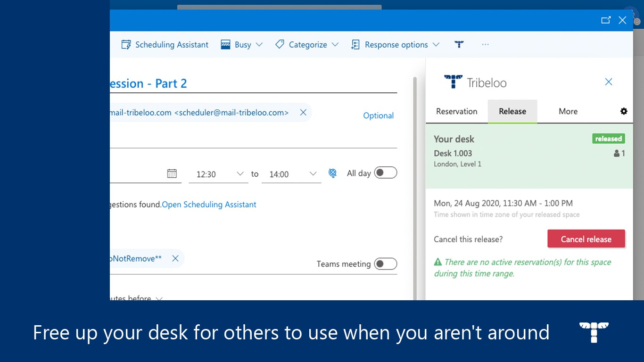The height and width of the screenshot is (362, 644).
Task: Click the Scheduling Assistant calendar icon
Action: pos(126,44)
